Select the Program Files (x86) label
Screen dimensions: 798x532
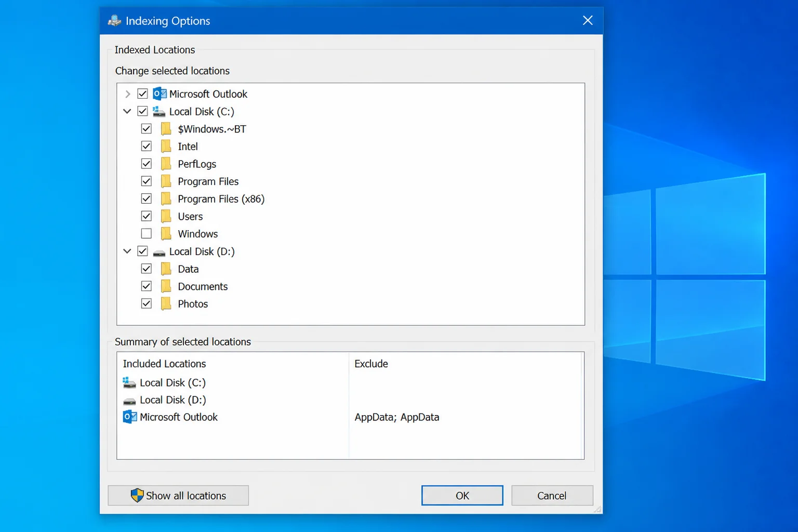tap(221, 199)
